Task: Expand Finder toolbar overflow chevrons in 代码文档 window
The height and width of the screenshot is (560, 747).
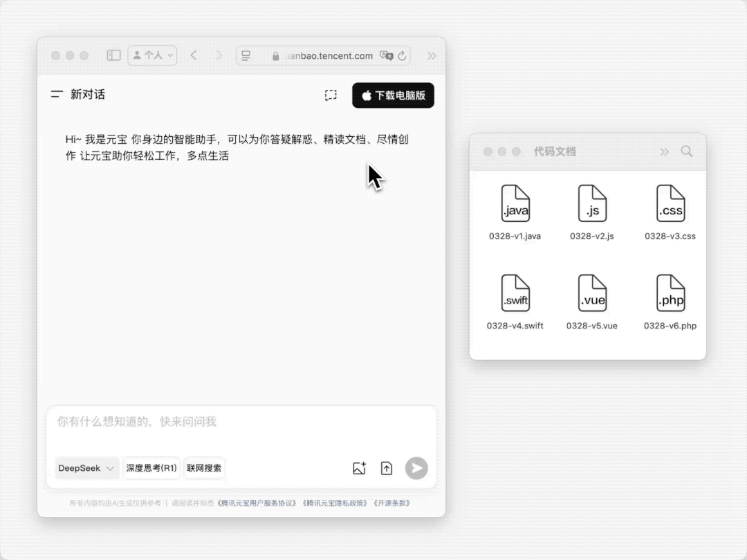Action: pyautogui.click(x=664, y=152)
